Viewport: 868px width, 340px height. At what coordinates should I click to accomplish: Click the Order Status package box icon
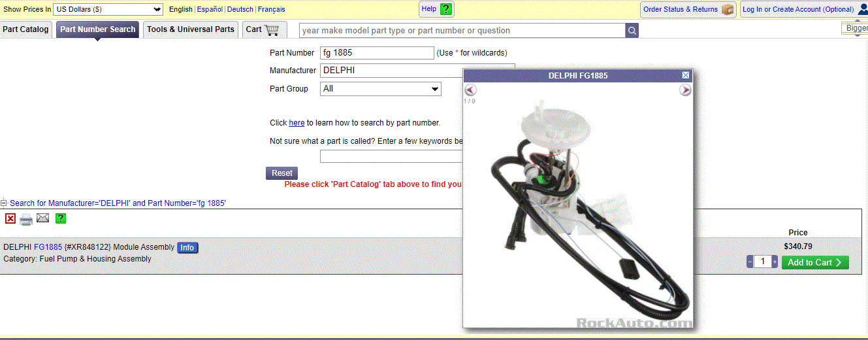[x=728, y=9]
